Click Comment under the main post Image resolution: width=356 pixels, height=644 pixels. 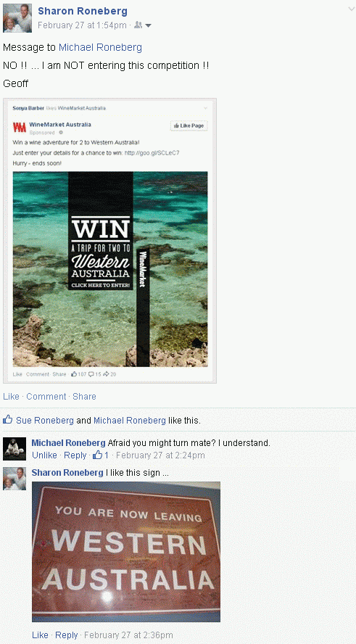(x=46, y=397)
